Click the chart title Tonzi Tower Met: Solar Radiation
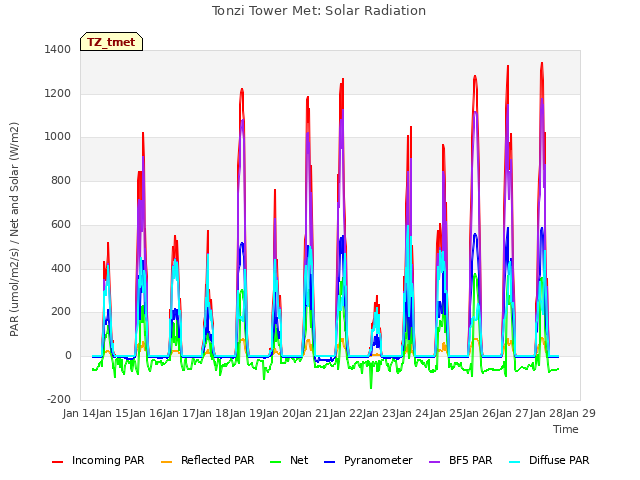The height and width of the screenshot is (480, 640). pos(319,11)
